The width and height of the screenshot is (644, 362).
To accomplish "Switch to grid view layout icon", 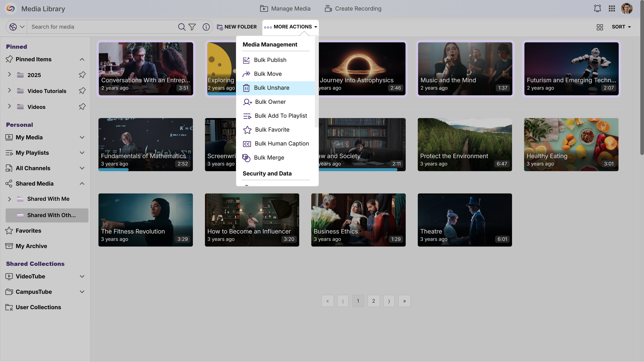I will (x=600, y=27).
